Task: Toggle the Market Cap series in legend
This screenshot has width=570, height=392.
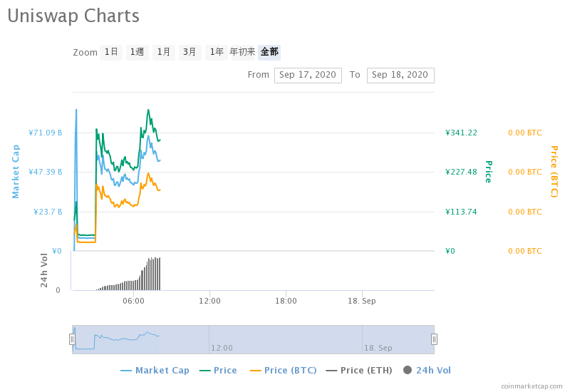Action: tap(155, 371)
